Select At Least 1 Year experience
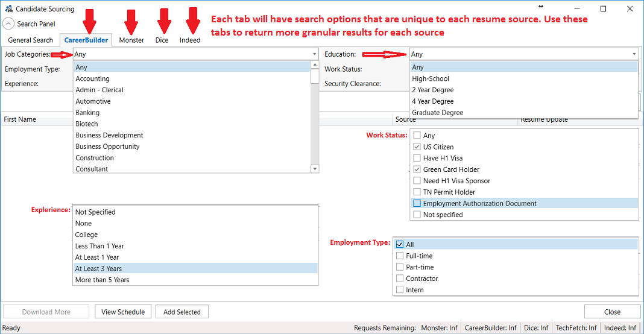Viewport: 644px width, 334px height. [195, 257]
